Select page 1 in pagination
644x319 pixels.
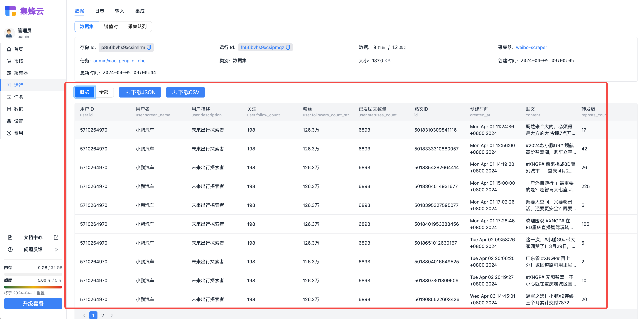pyautogui.click(x=93, y=315)
